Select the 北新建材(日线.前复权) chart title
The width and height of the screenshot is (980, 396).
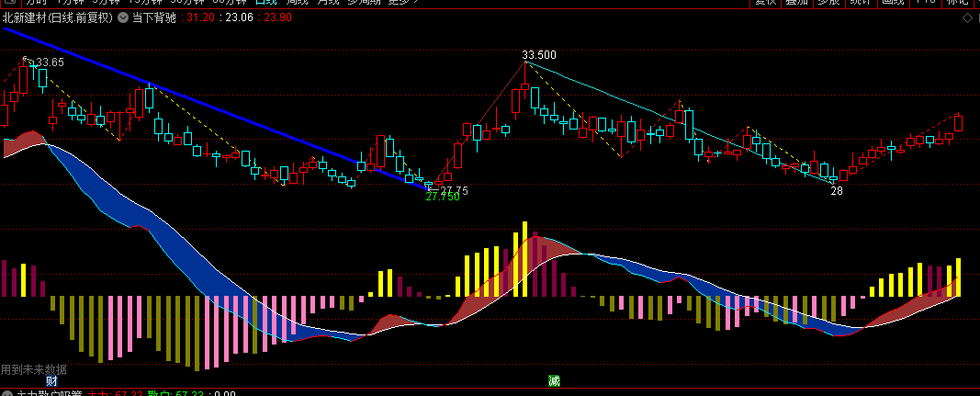point(58,18)
